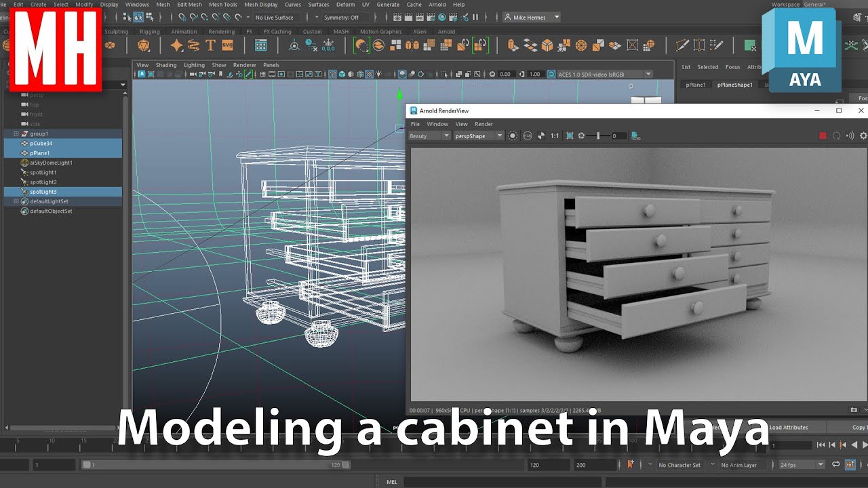The height and width of the screenshot is (488, 868).
Task: Click the exposure value field in RenderView
Action: (x=618, y=136)
